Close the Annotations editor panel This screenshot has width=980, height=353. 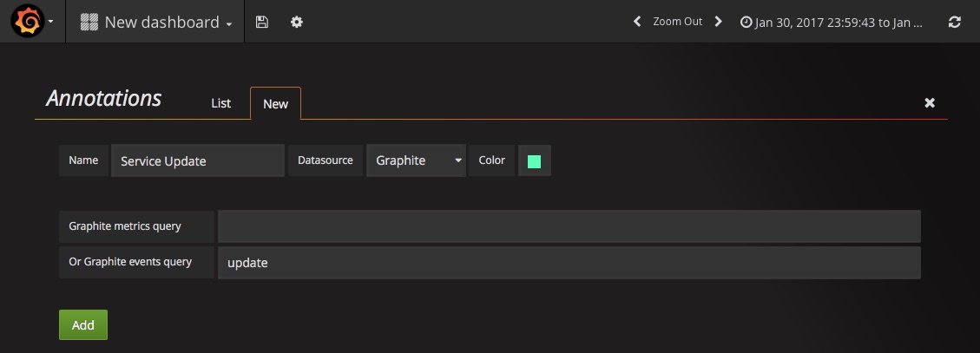pyautogui.click(x=930, y=102)
